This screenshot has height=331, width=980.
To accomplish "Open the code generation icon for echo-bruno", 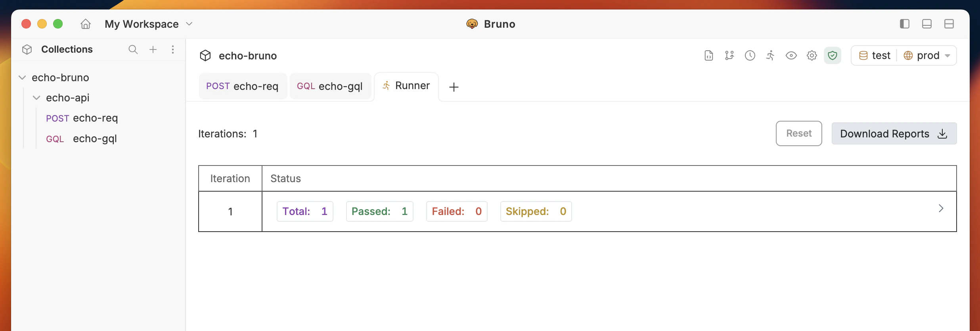I will (x=708, y=55).
